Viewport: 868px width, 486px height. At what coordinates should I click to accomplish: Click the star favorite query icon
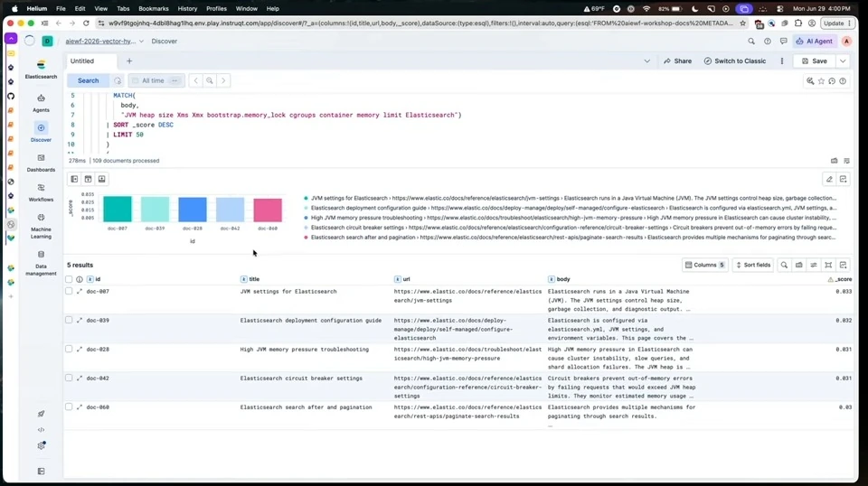(x=822, y=80)
